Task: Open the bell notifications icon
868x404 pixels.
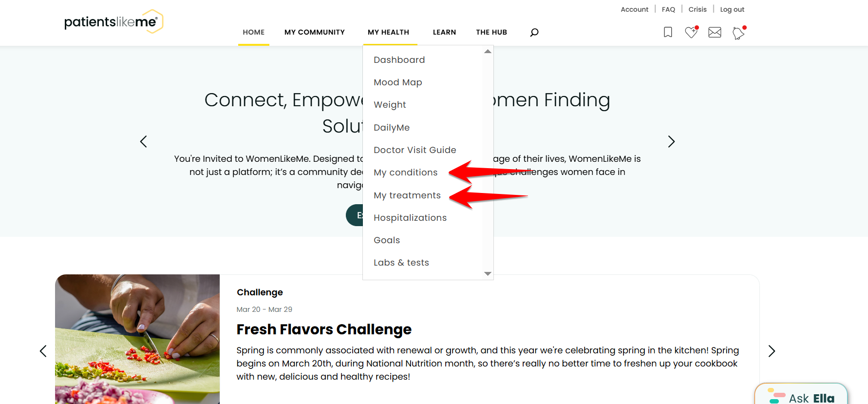Action: (738, 33)
